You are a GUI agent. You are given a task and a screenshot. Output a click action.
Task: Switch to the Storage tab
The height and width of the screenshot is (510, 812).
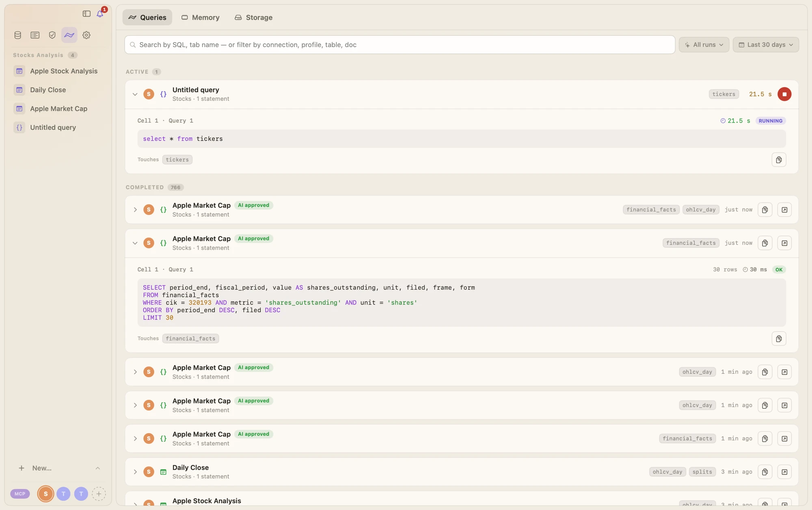pos(254,17)
